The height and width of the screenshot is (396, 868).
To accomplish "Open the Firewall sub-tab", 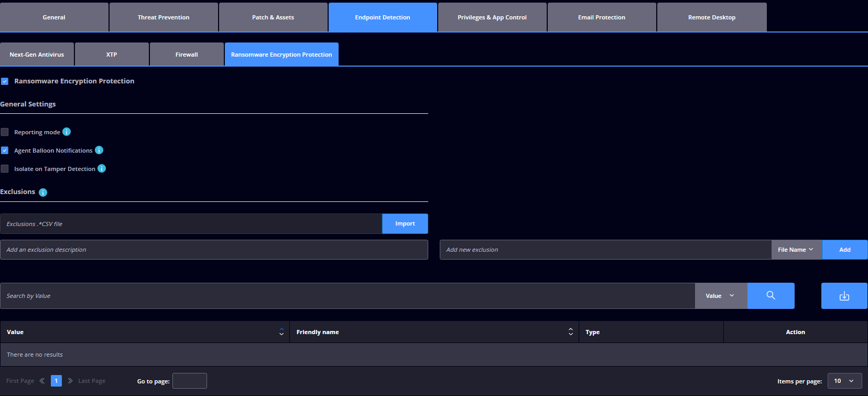I will pos(187,55).
